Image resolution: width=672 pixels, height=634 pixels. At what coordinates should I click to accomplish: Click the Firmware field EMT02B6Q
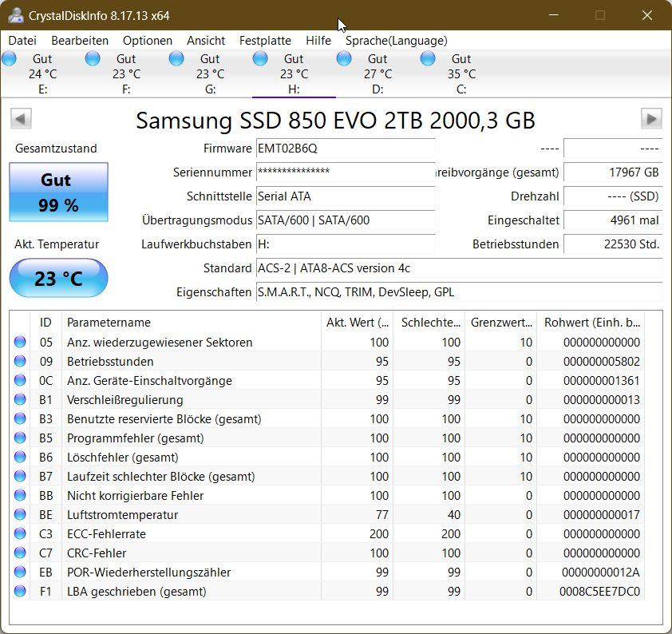(346, 149)
